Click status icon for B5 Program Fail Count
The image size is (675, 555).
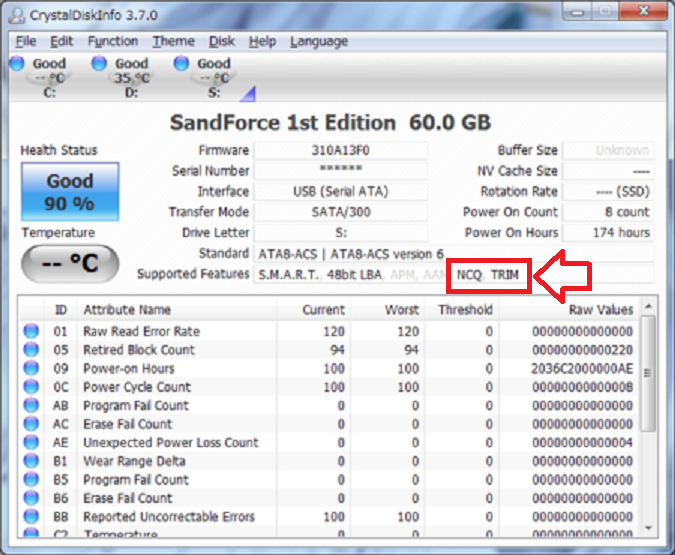31,479
